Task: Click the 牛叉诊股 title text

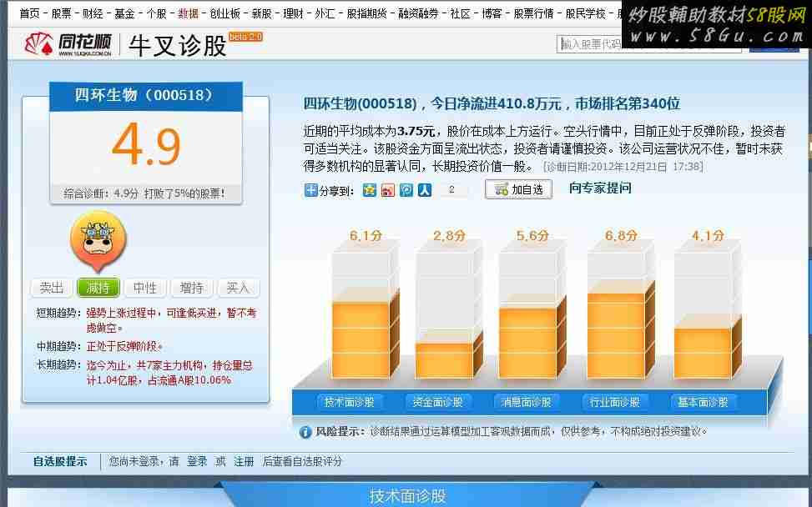Action: pyautogui.click(x=178, y=46)
